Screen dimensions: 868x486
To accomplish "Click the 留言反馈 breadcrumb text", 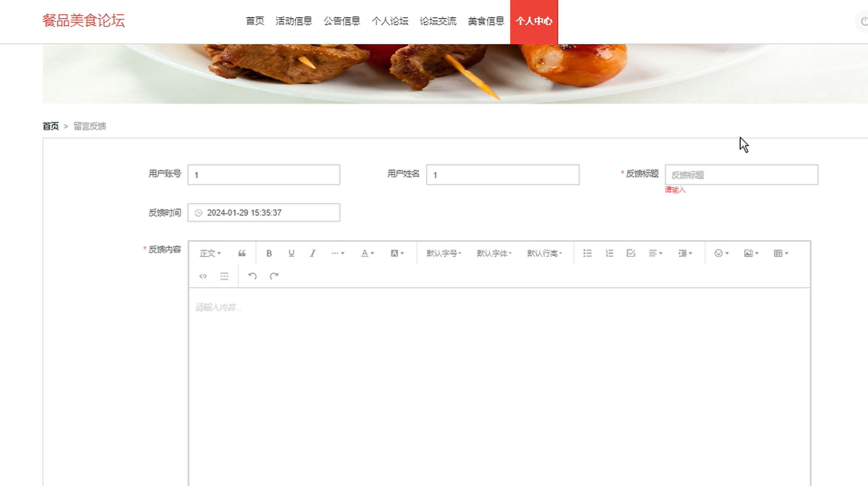I will (x=89, y=126).
